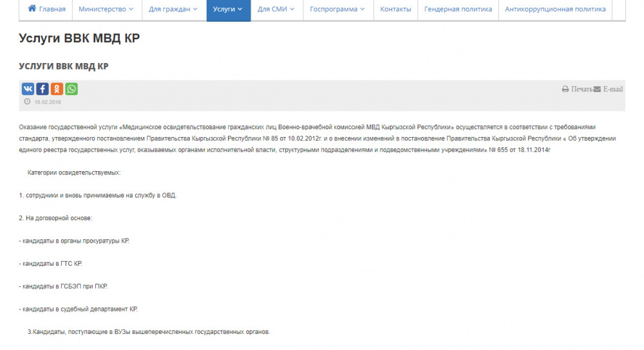
Task: Click the envelope E-mail icon
Action: 597,89
